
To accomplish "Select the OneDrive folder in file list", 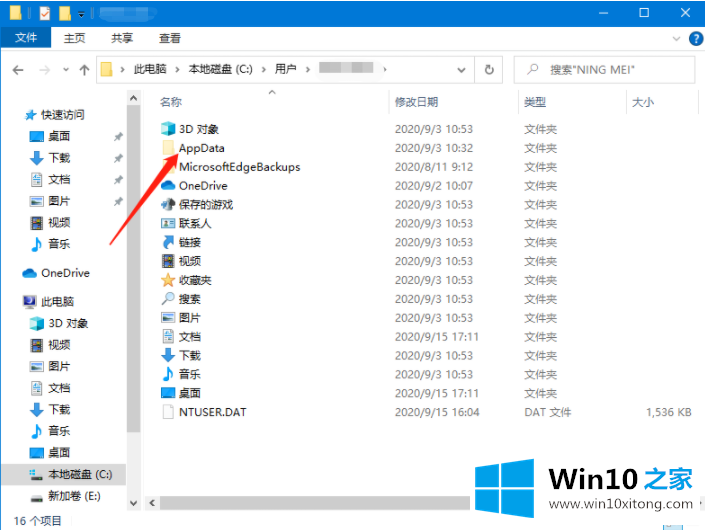I will click(x=202, y=186).
